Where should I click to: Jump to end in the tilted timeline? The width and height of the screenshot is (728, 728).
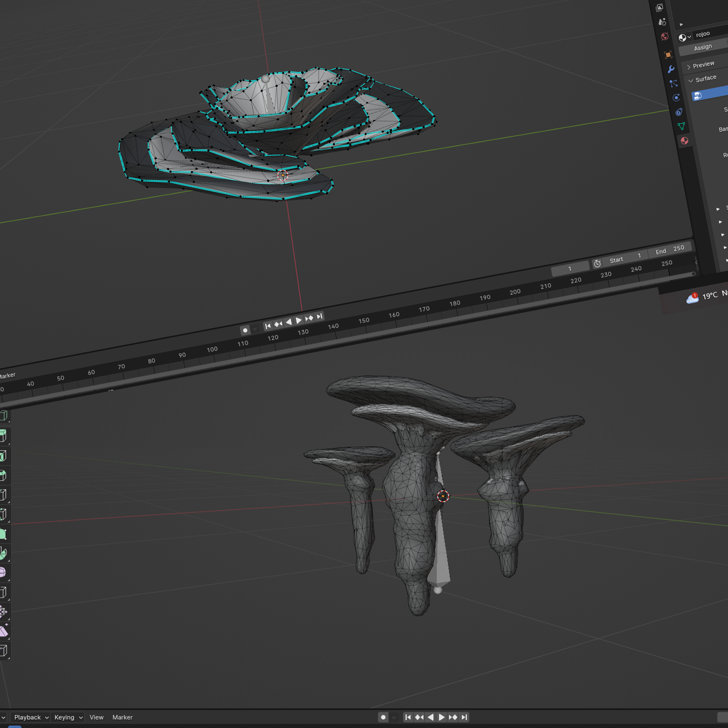click(x=320, y=316)
